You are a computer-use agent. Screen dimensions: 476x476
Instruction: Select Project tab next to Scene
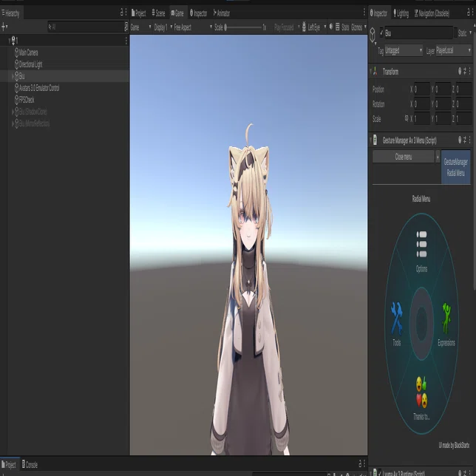coord(138,13)
